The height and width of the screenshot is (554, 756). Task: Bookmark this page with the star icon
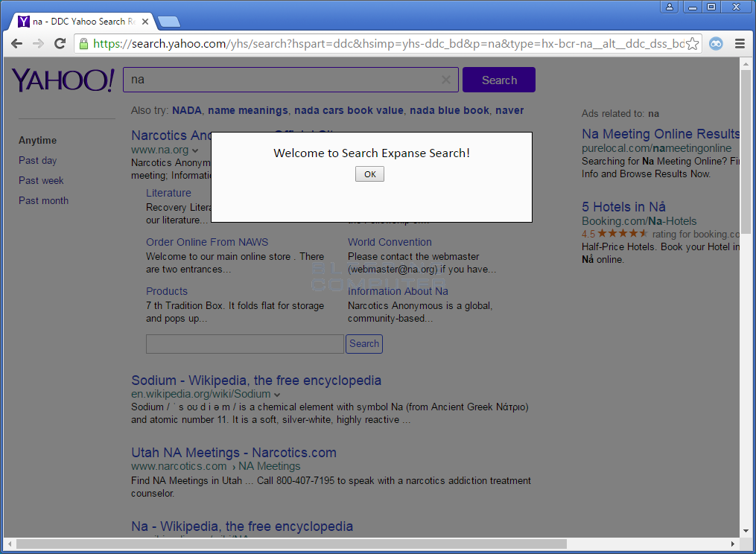(693, 43)
